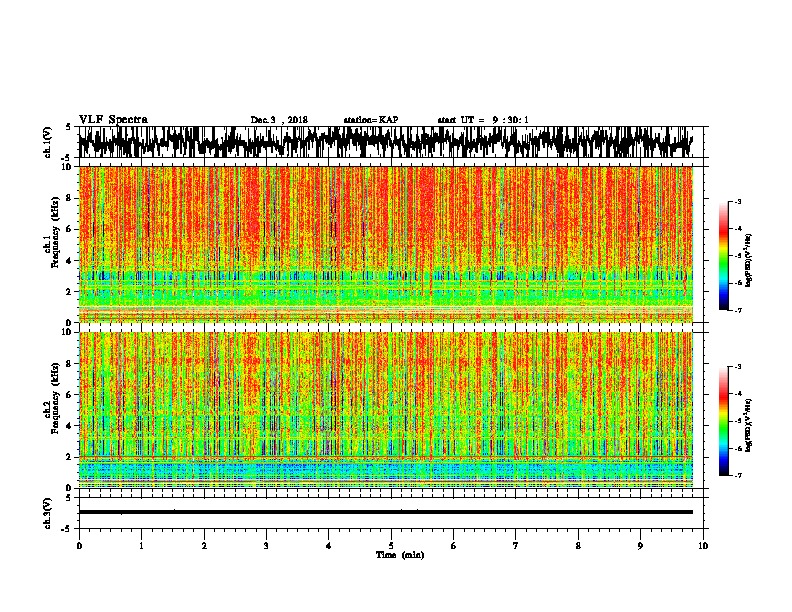Click the 8 kHz tick on ch.1 spectrogram axis

click(69, 198)
